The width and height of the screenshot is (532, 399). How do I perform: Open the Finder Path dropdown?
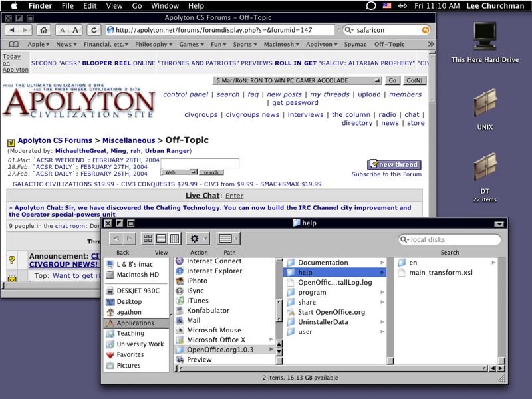[x=229, y=239]
